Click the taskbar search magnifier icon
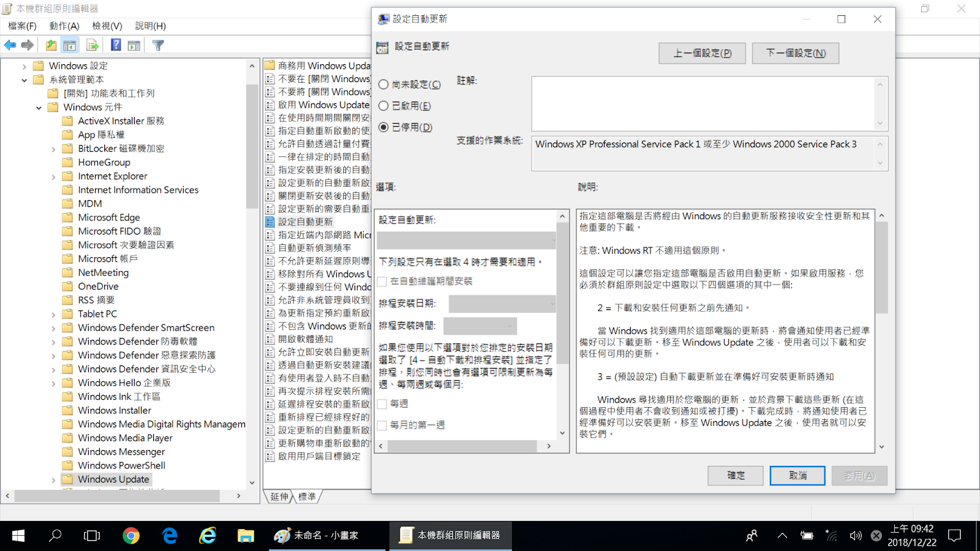Viewport: 980px width, 551px height. (x=55, y=536)
